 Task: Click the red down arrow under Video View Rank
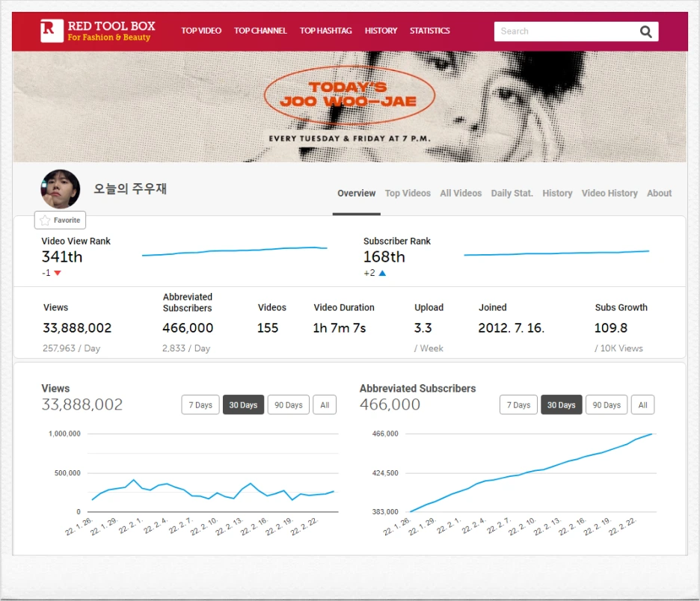pyautogui.click(x=57, y=273)
